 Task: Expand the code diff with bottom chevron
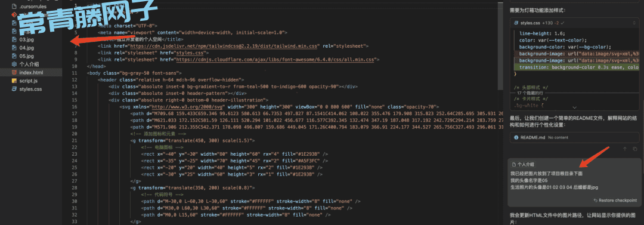(574, 107)
